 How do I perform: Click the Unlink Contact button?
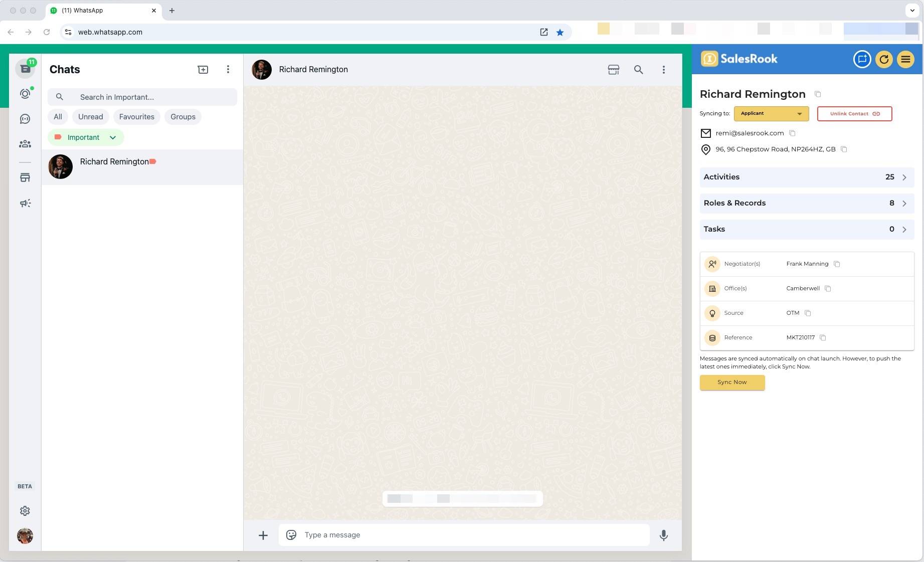click(855, 114)
